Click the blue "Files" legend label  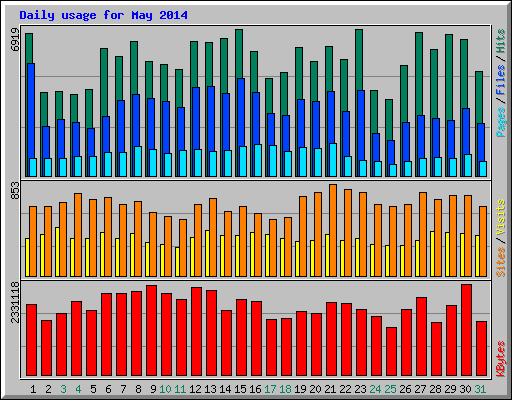[x=501, y=80]
